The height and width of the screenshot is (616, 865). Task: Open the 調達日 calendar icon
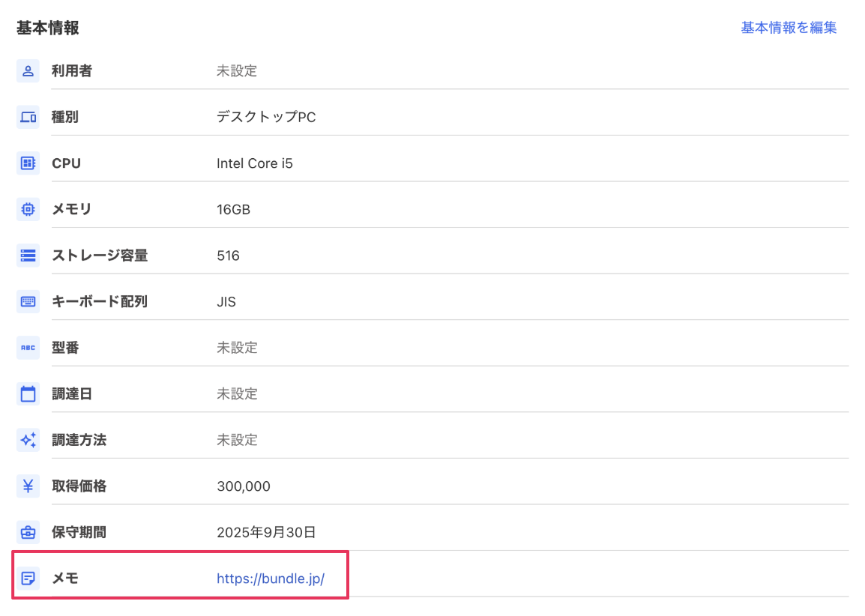(28, 393)
